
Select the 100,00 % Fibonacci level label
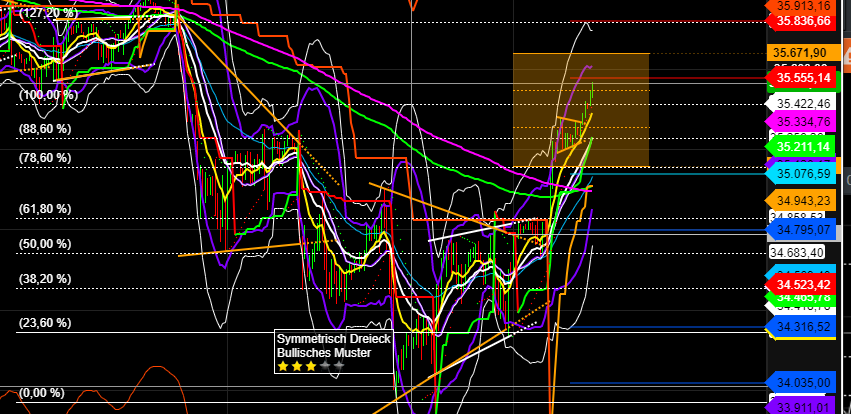click(48, 95)
